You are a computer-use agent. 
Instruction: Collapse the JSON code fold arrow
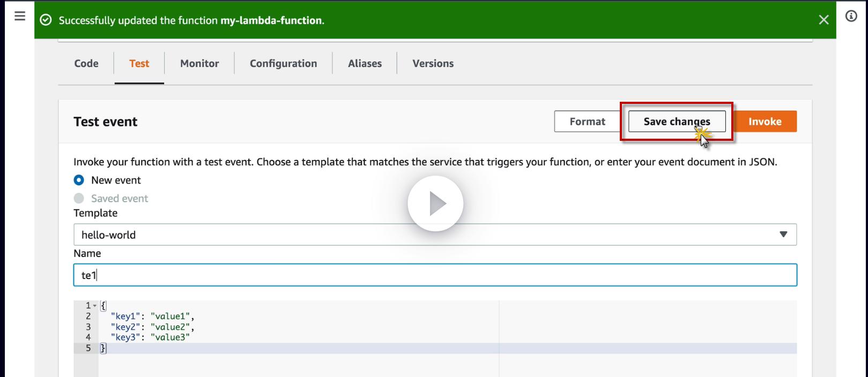(95, 306)
